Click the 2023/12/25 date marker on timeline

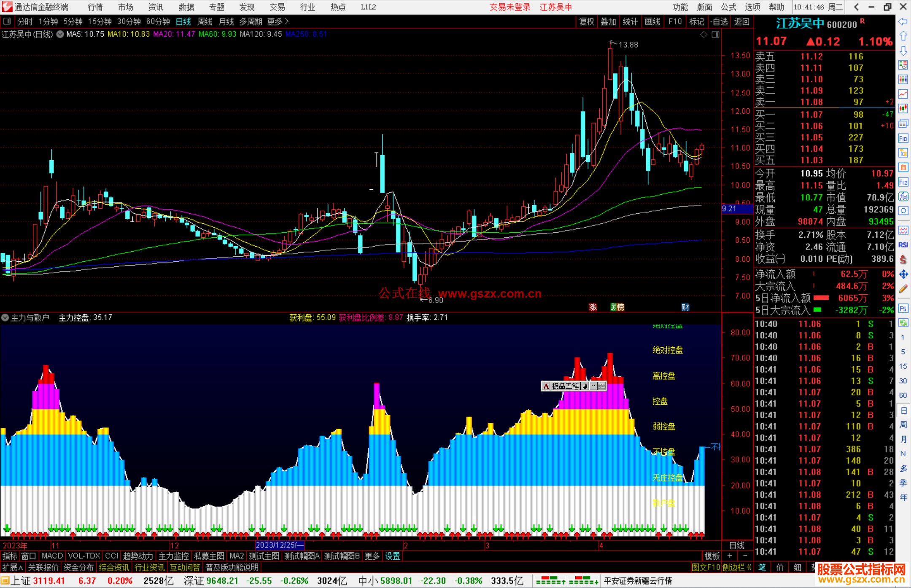(279, 545)
